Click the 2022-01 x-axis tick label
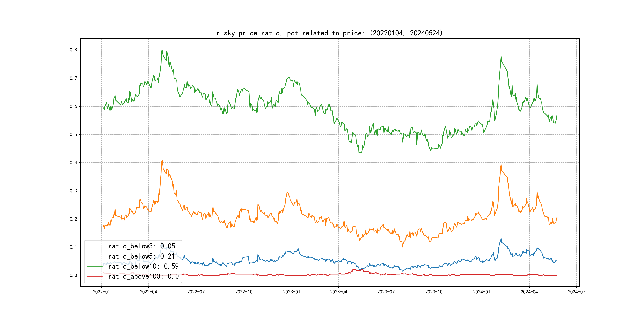Viewport: 644px width, 322px height. (101, 292)
